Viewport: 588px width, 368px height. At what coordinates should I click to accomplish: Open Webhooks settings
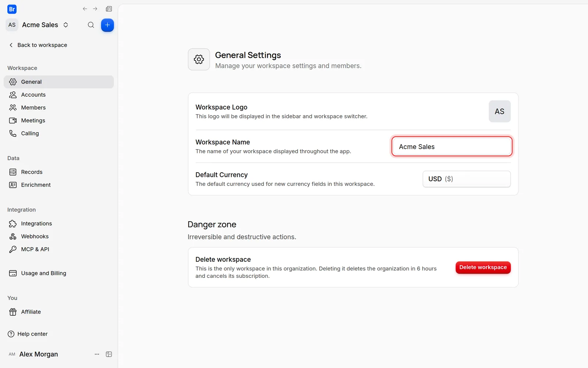coord(59,236)
